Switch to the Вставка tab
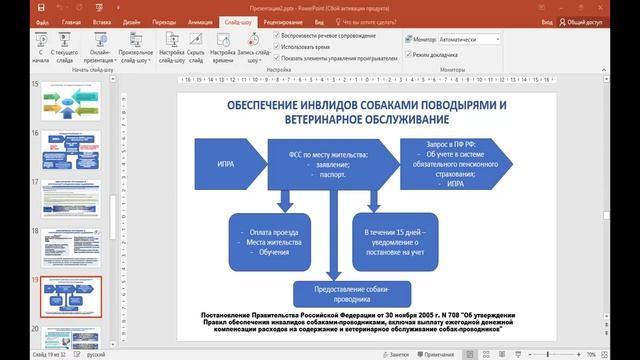The height and width of the screenshot is (360, 640). pos(102,22)
